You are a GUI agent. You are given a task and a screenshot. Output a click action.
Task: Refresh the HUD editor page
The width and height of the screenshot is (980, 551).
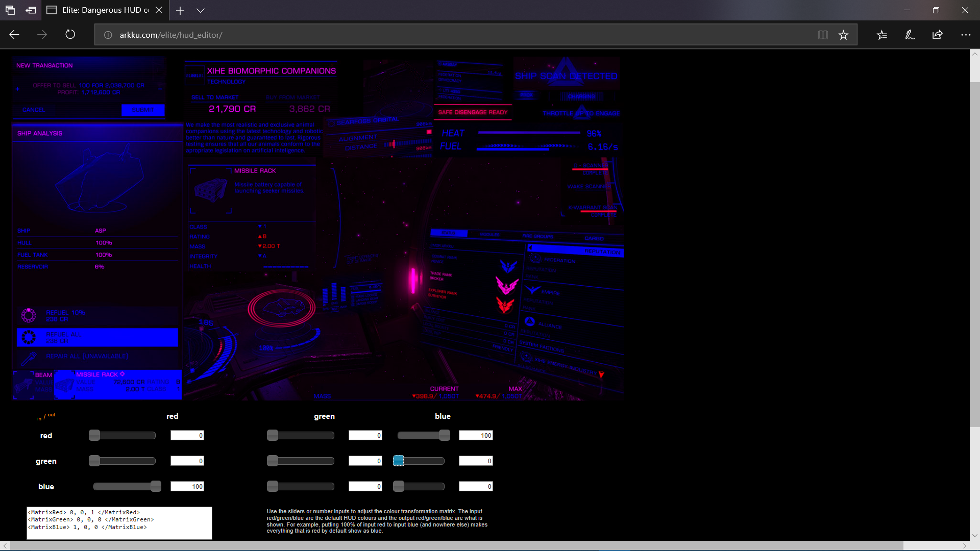pos(70,35)
